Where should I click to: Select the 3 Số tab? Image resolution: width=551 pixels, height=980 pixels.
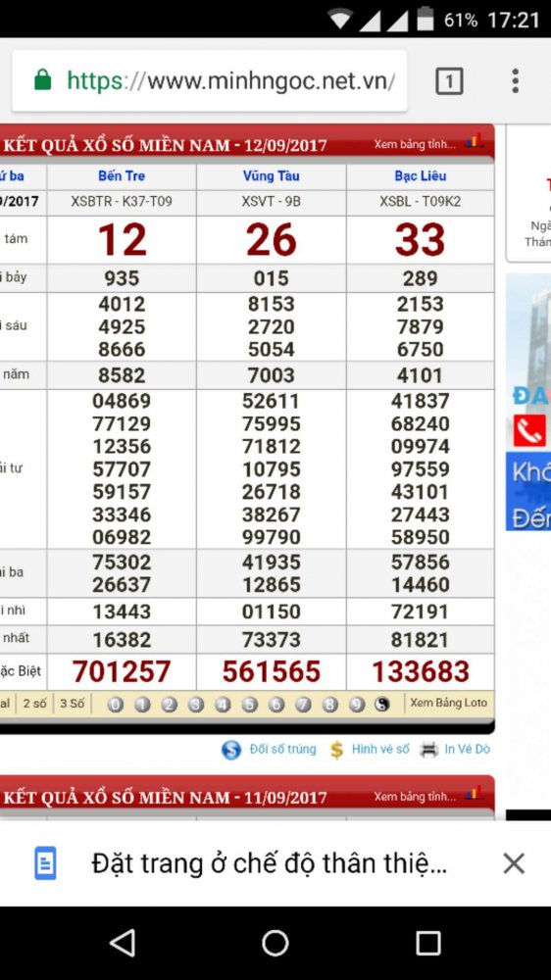click(x=72, y=703)
